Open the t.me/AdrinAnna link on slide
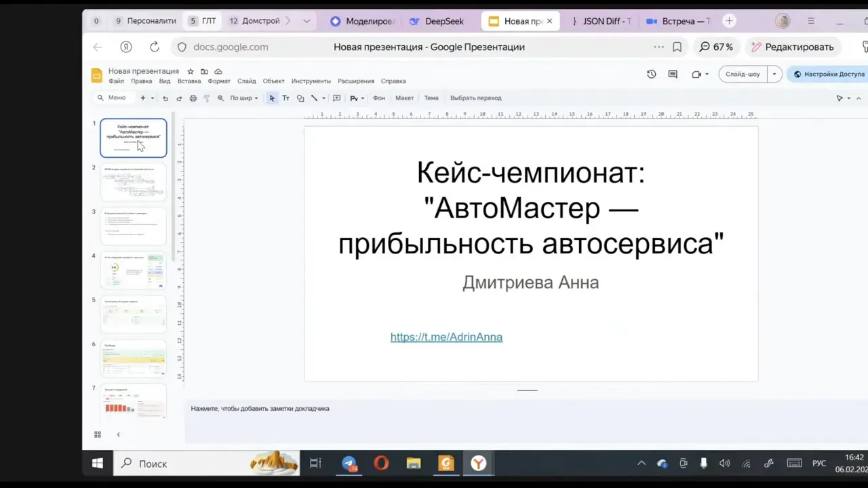 click(446, 337)
